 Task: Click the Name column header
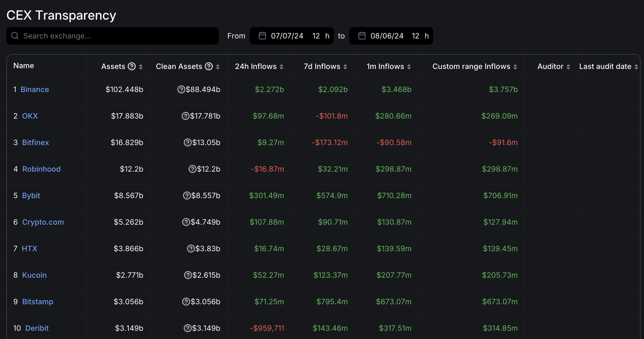click(24, 66)
